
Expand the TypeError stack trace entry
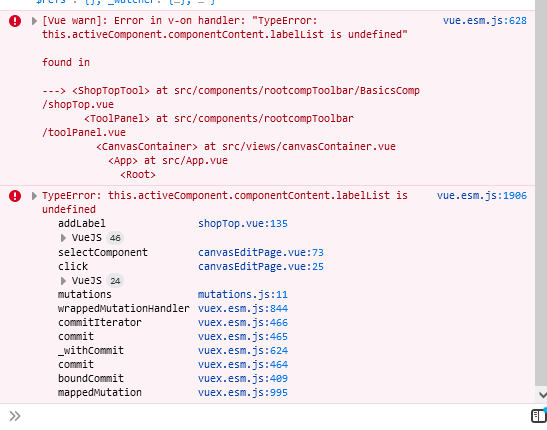pos(34,196)
